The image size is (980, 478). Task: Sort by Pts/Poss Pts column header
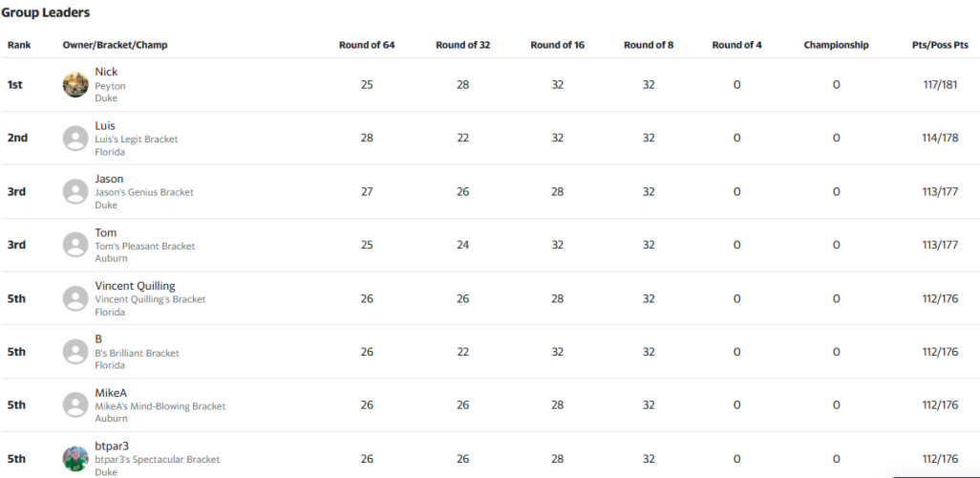pos(940,45)
